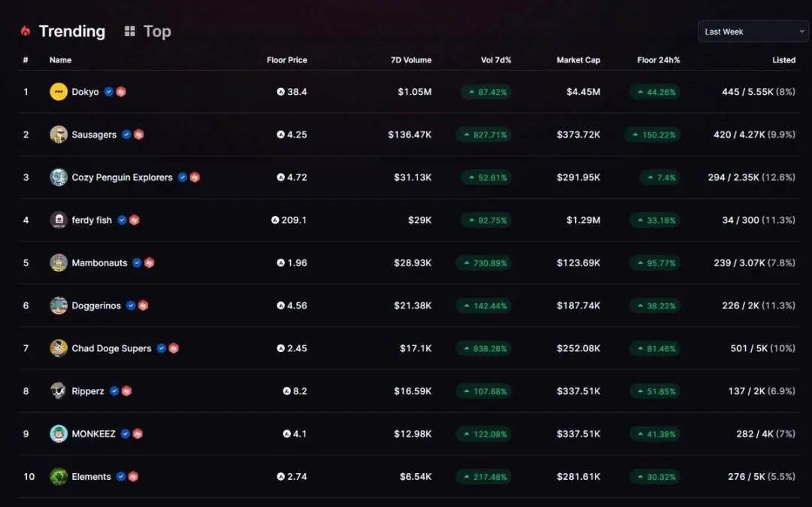
Task: Click the Cozy Penguin Explorers avatar icon
Action: pyautogui.click(x=58, y=178)
